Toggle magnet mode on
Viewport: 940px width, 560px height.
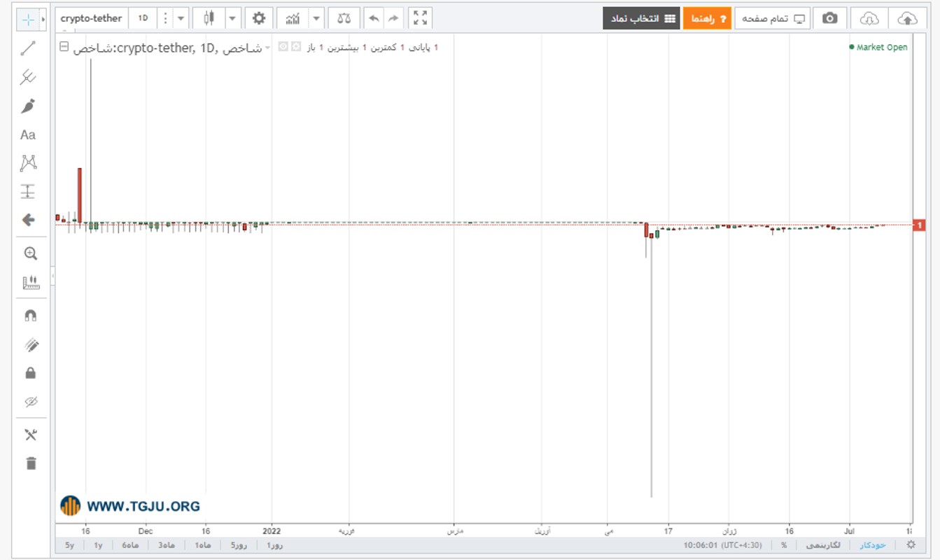30,316
